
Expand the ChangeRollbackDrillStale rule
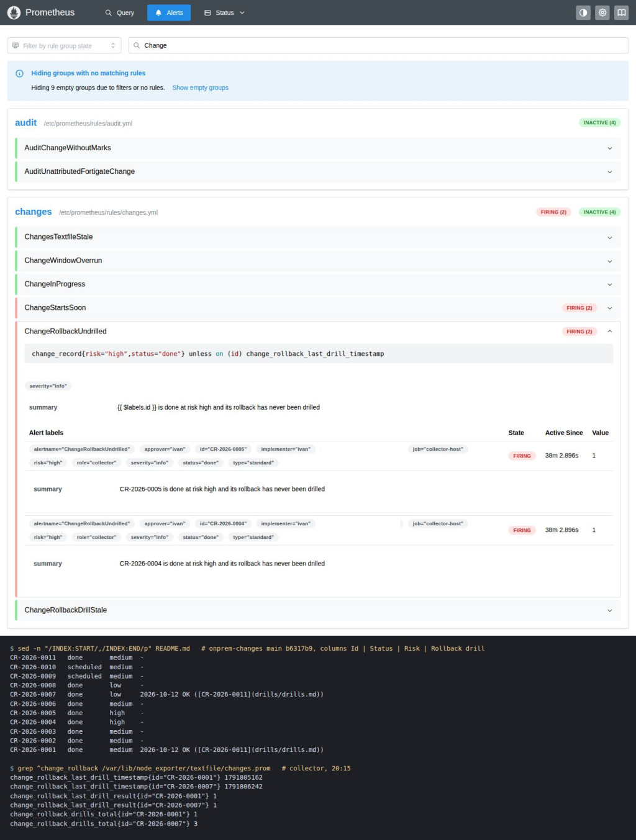[x=317, y=610]
